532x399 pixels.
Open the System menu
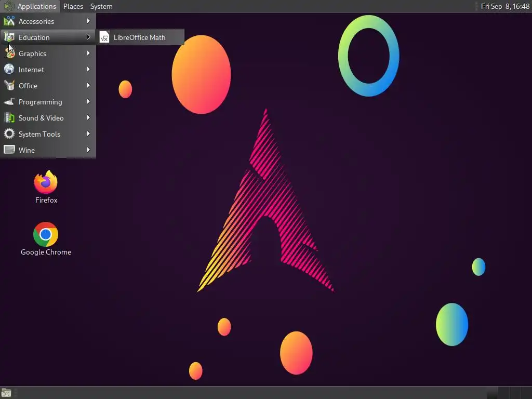(101, 6)
